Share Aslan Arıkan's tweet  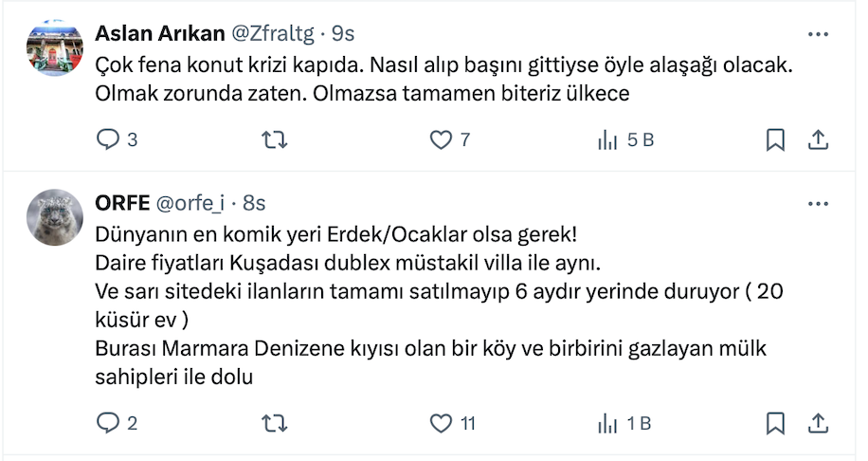pos(818,140)
